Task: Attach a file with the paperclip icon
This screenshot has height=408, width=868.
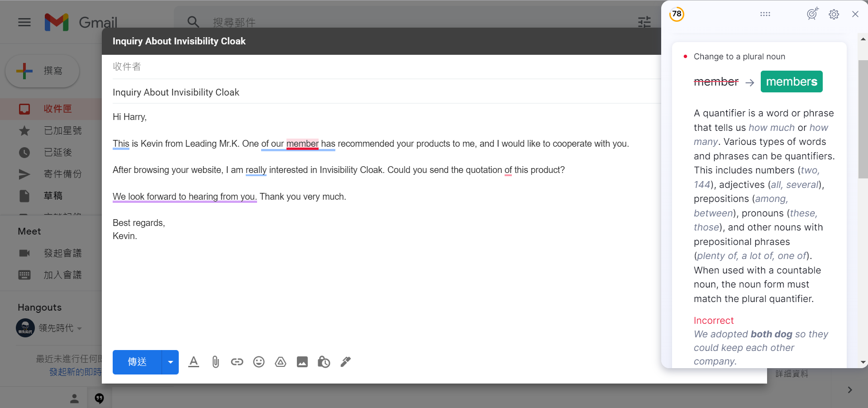Action: 215,362
